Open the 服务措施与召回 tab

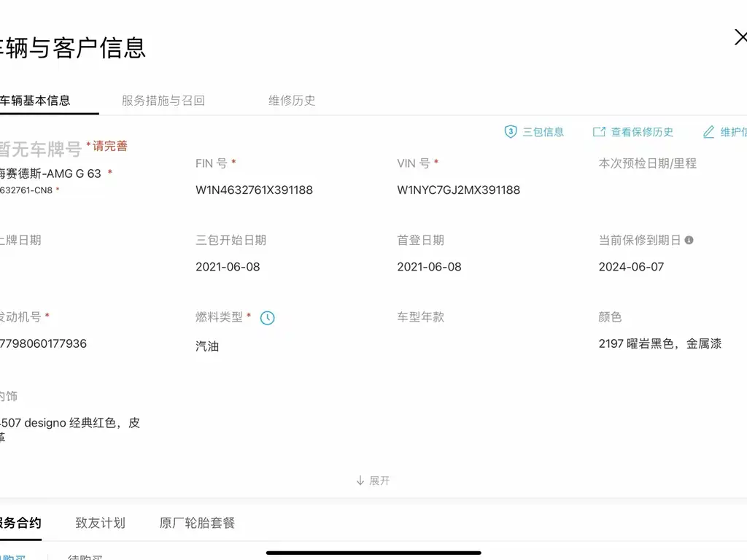tap(163, 101)
